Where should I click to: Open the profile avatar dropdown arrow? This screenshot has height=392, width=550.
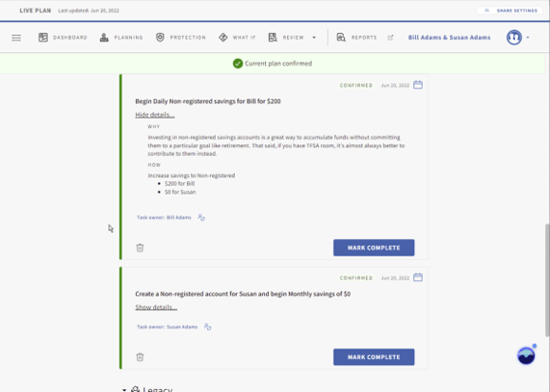pos(528,38)
